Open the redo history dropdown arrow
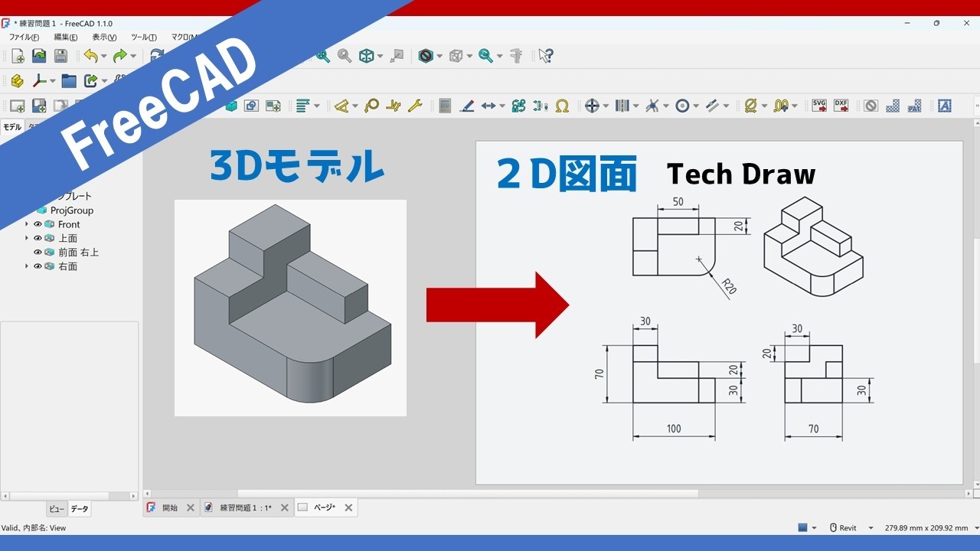Viewport: 980px width, 551px height. (x=132, y=56)
